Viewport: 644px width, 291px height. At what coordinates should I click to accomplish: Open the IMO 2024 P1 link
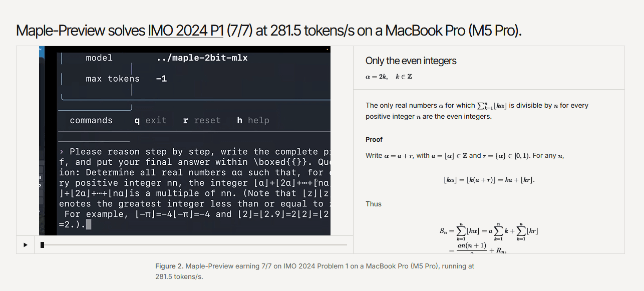click(x=186, y=31)
